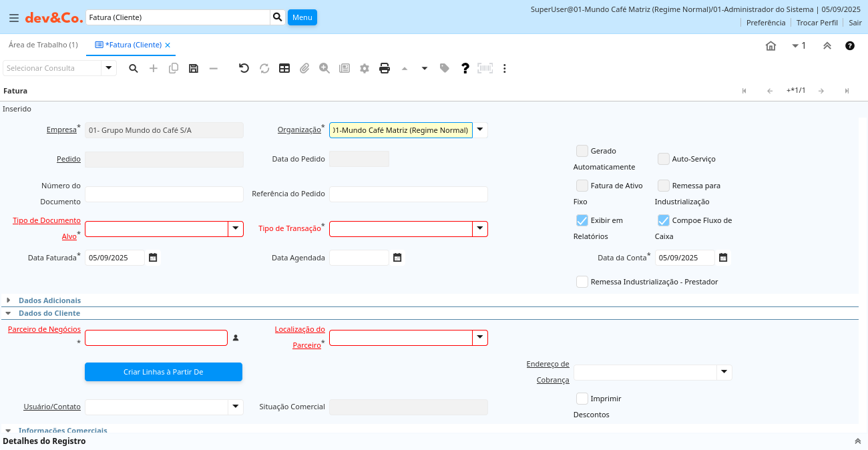Open the Tipo de Transação dropdown
Image resolution: width=868 pixels, height=450 pixels.
coord(480,229)
